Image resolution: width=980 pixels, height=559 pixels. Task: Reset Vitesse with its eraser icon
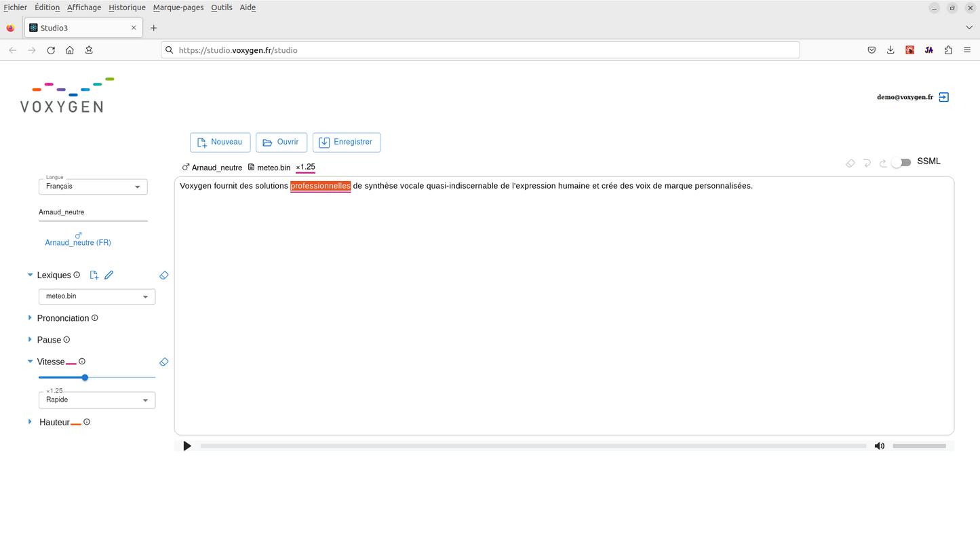click(164, 362)
